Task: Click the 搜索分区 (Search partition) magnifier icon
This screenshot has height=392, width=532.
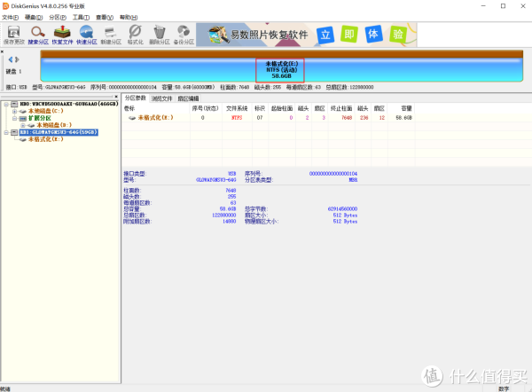Action: point(38,35)
